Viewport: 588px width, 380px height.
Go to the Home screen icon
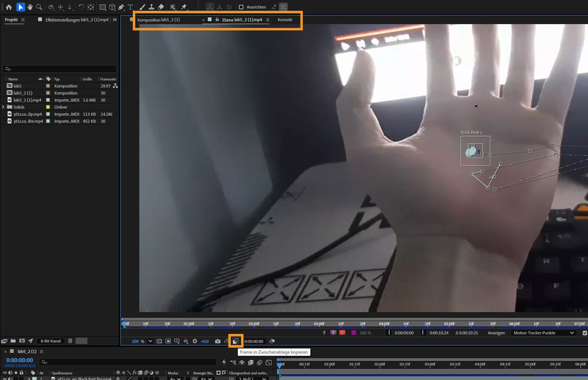tap(9, 7)
